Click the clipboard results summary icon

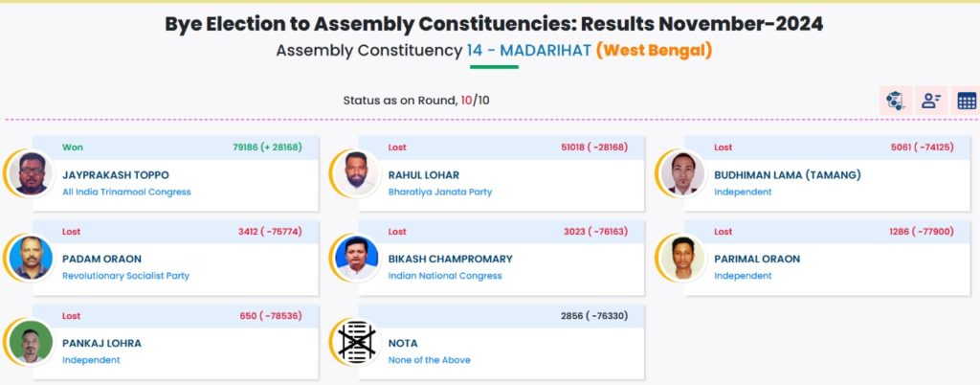point(896,101)
